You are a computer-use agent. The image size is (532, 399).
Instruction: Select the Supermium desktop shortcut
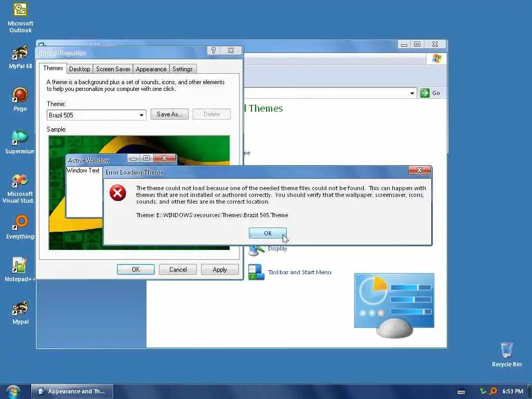tap(20, 142)
